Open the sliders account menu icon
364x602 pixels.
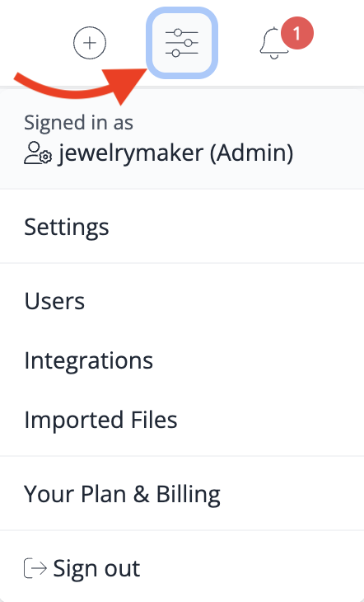coord(182,43)
